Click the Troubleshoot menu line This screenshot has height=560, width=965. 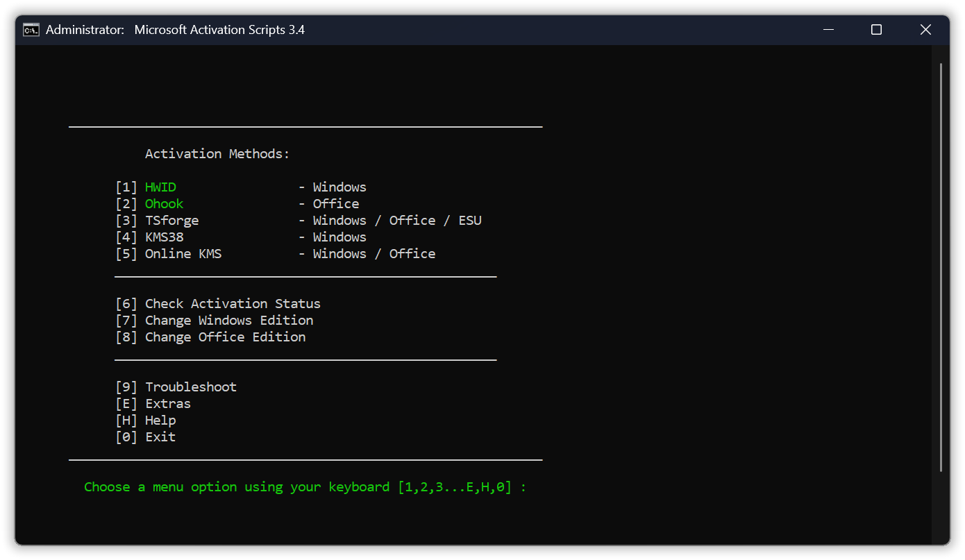tap(176, 387)
